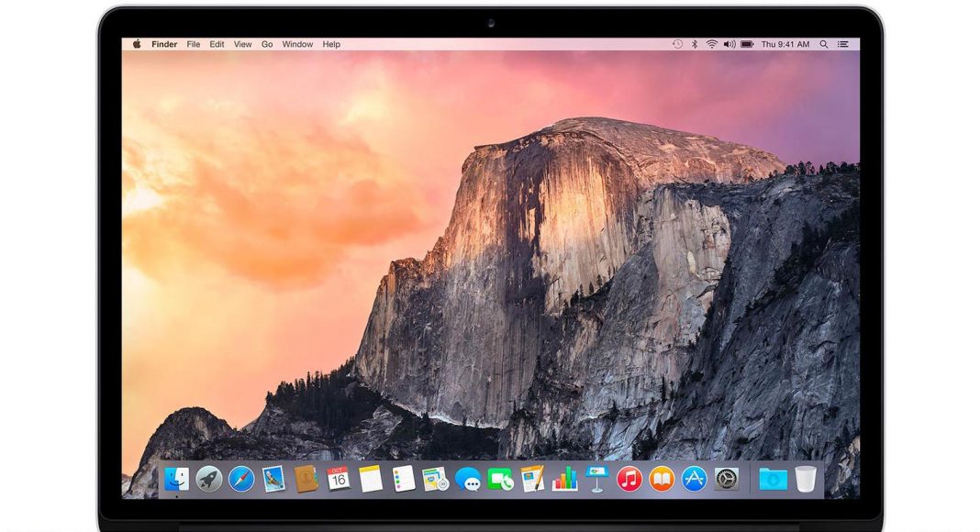This screenshot has width=980, height=532.
Task: Open Notification Center list icon
Action: point(843,44)
